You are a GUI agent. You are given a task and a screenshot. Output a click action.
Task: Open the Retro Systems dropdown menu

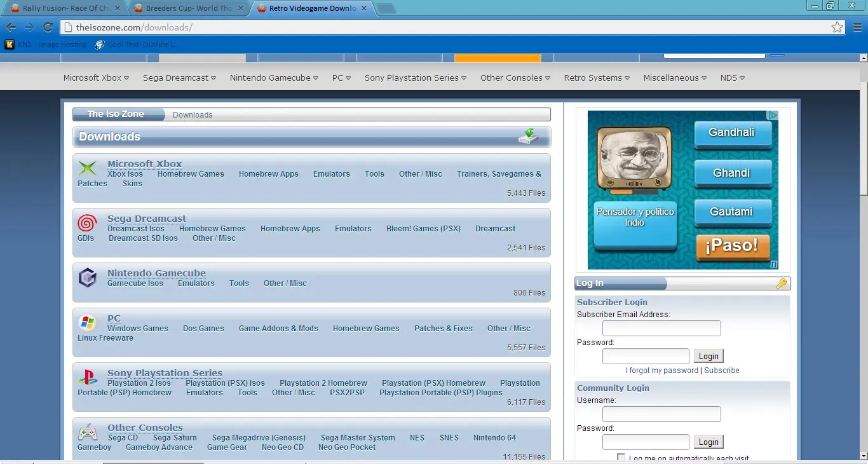pos(597,78)
